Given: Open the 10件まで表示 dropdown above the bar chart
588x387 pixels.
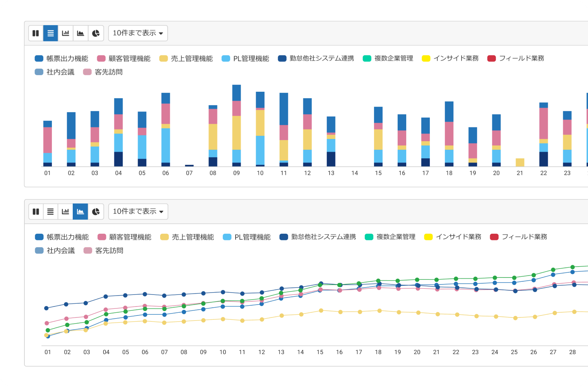Looking at the screenshot, I should (x=138, y=33).
